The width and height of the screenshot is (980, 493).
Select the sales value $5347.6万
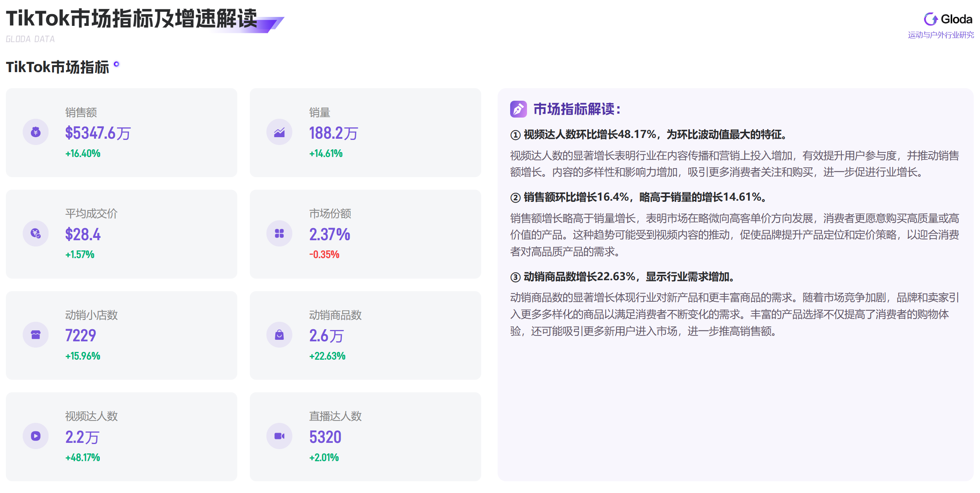pyautogui.click(x=98, y=133)
